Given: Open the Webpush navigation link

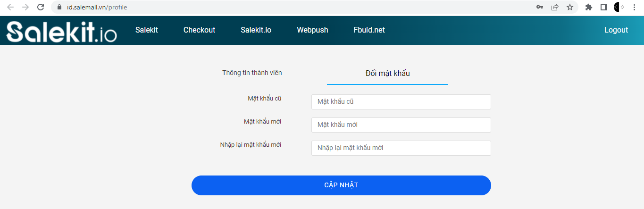Looking at the screenshot, I should click(312, 30).
